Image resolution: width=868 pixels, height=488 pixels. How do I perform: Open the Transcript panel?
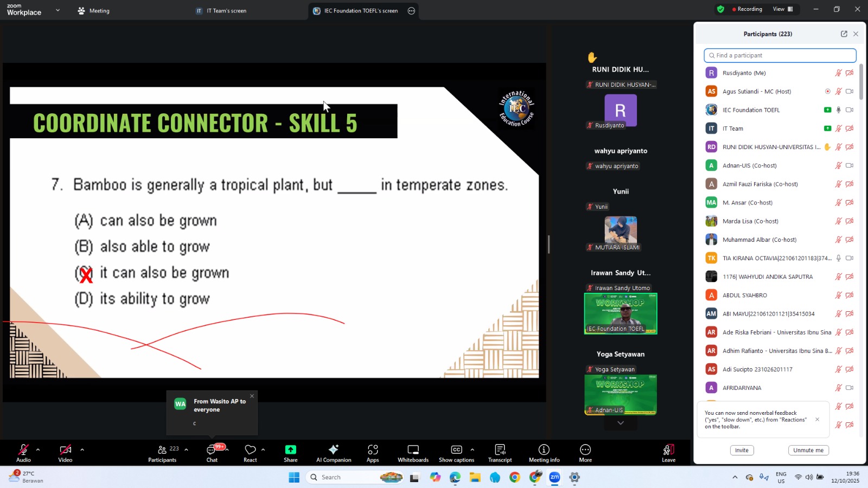[500, 453]
